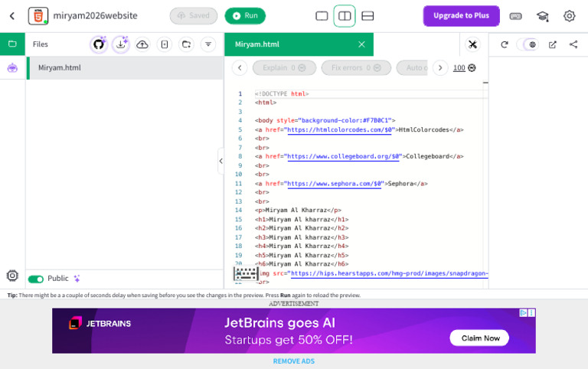
Task: Open the AI assistant robot sidebar icon
Action: (x=12, y=68)
